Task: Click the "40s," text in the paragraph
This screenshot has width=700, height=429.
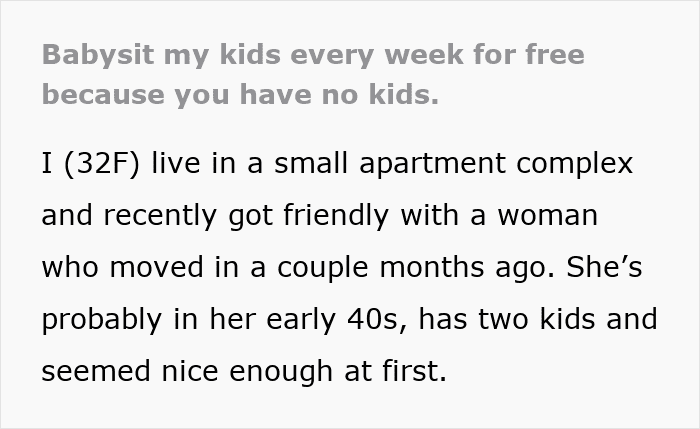Action: tap(377, 320)
